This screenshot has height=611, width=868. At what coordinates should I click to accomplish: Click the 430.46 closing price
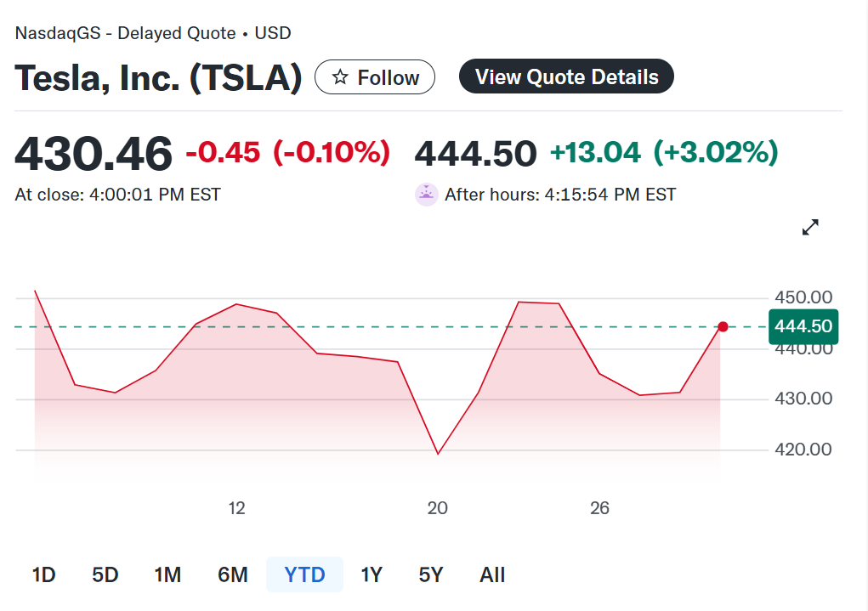click(94, 154)
